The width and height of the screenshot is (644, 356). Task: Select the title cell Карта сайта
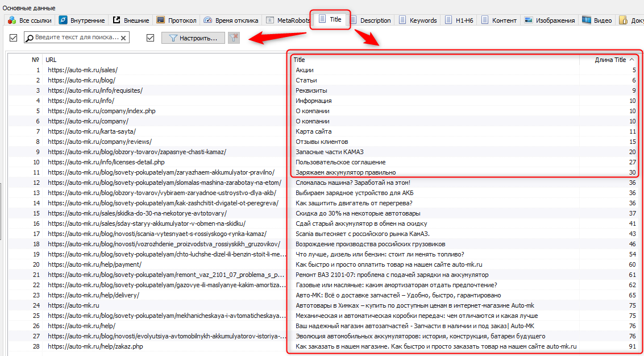point(314,131)
